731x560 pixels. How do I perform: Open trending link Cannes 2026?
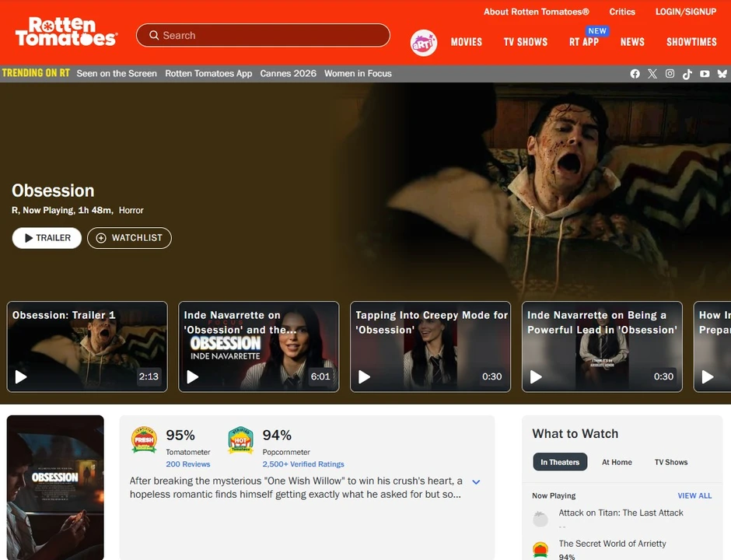pyautogui.click(x=288, y=74)
